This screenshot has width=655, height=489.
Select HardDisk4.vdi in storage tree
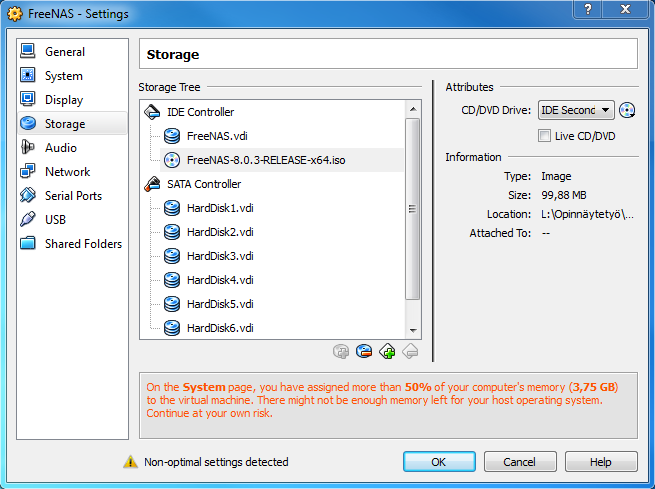tap(220, 280)
